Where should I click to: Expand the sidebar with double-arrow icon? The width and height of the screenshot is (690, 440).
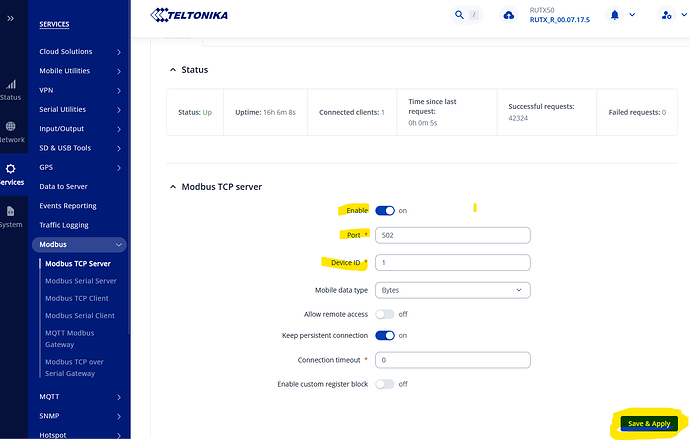pos(11,18)
